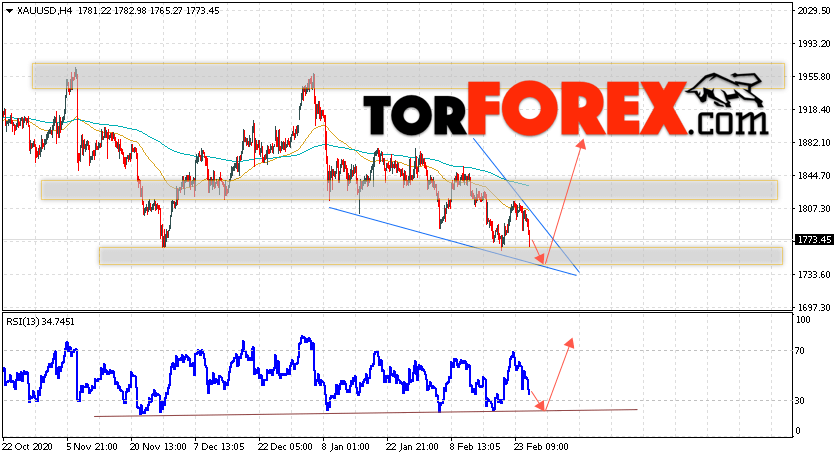838x458 pixels.
Task: Click the RSI scale value 30
Action: click(x=800, y=400)
